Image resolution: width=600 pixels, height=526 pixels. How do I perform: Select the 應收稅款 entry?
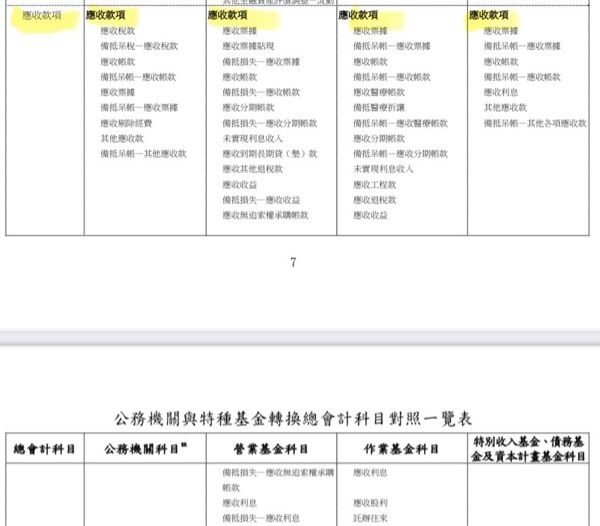click(x=117, y=31)
